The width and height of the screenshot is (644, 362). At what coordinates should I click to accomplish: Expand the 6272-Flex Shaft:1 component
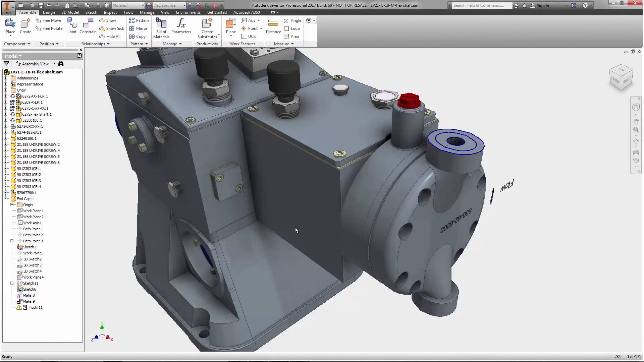pyautogui.click(x=7, y=114)
